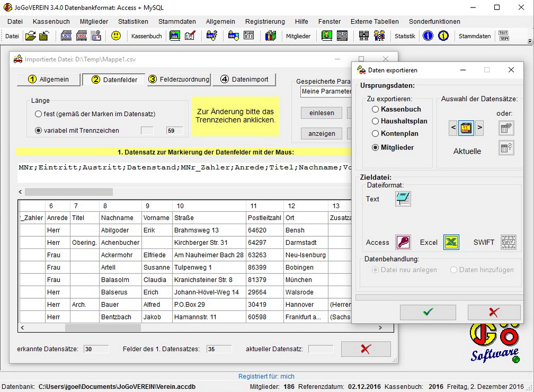This screenshot has height=392, width=534.
Task: Click the member cards icon beside Mitglieder
Action: point(342,36)
